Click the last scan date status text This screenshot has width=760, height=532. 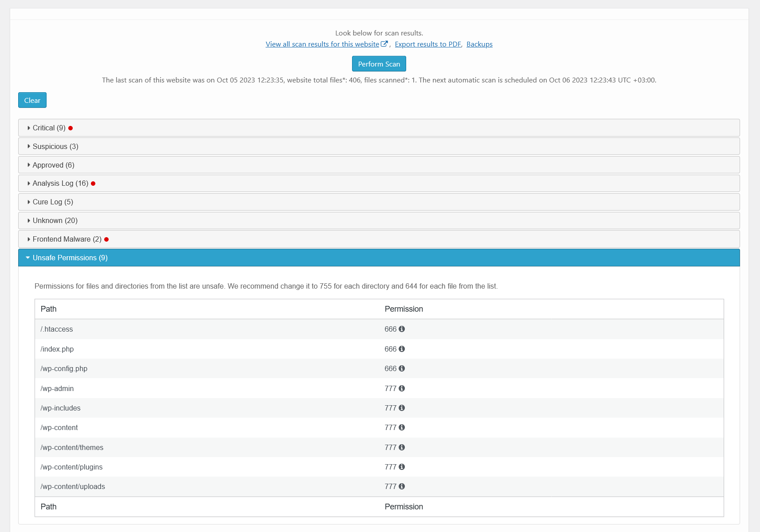click(x=379, y=80)
